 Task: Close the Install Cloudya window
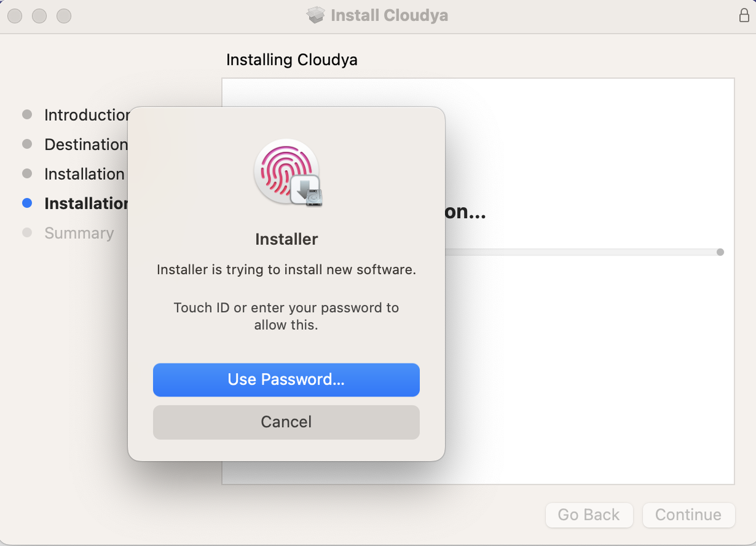15,16
